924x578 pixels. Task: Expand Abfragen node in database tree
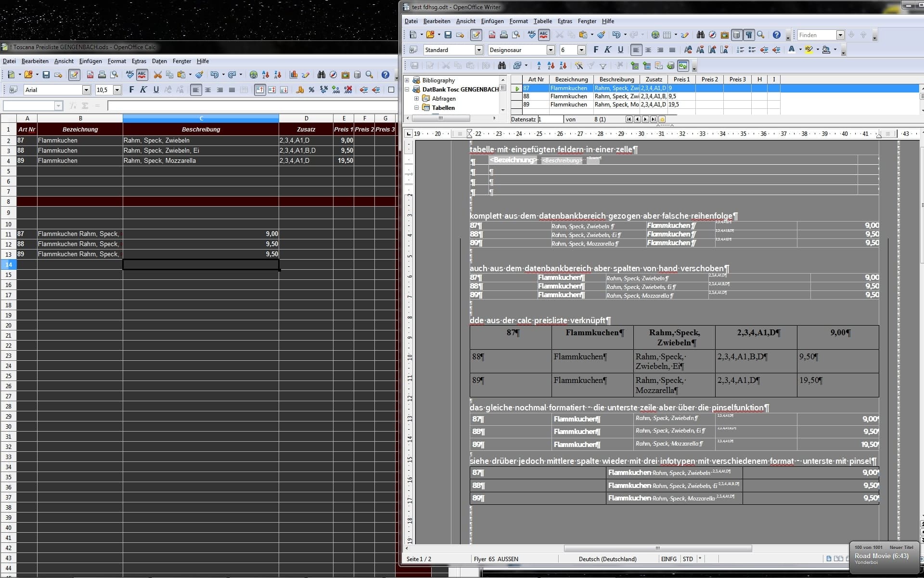(417, 99)
